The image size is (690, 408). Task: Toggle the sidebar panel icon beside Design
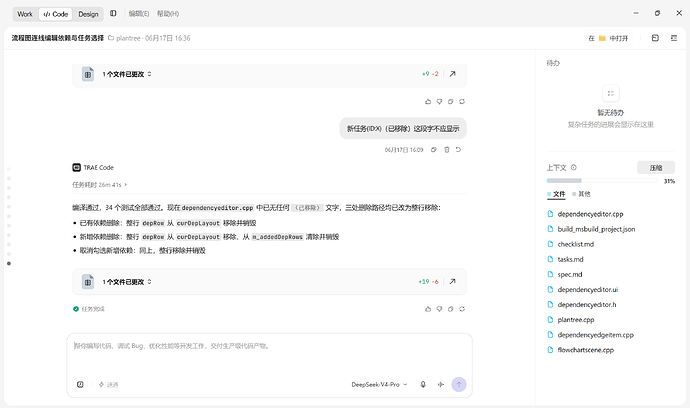113,14
